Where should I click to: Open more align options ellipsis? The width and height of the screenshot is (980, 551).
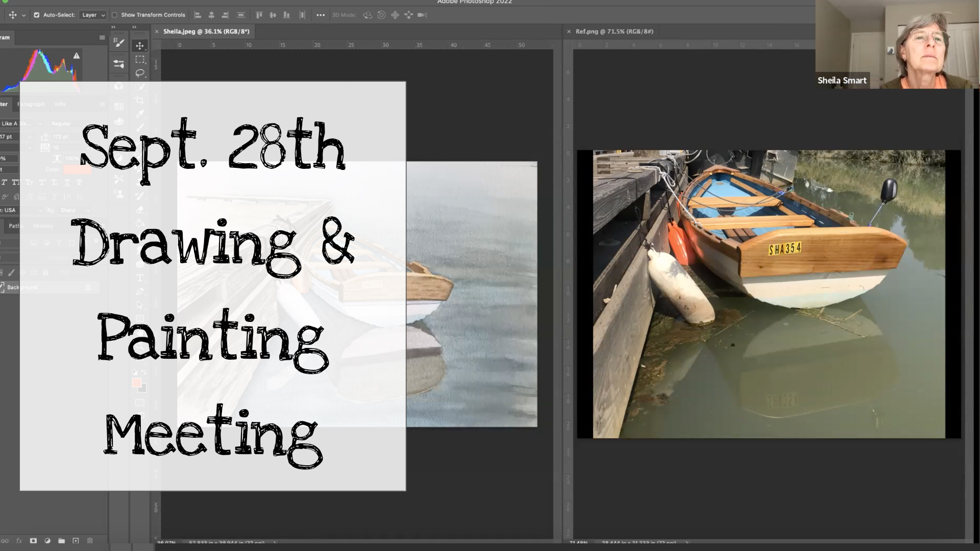point(321,15)
